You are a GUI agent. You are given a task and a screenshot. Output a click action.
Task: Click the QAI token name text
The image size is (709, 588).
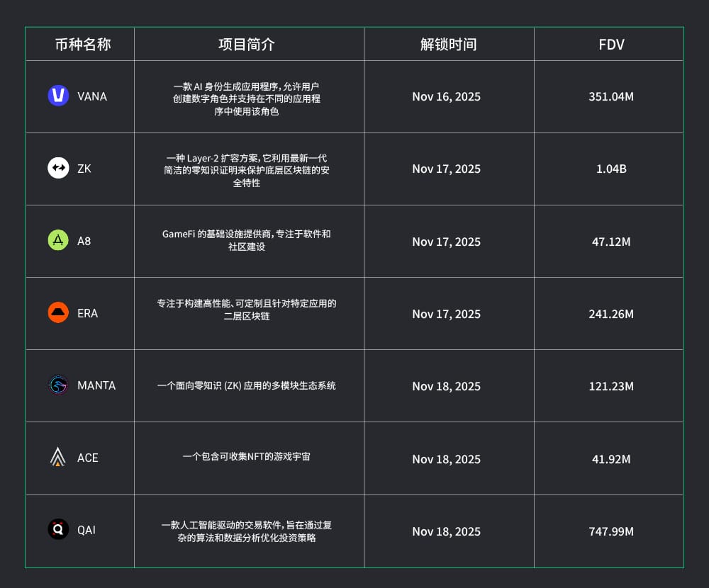[86, 530]
